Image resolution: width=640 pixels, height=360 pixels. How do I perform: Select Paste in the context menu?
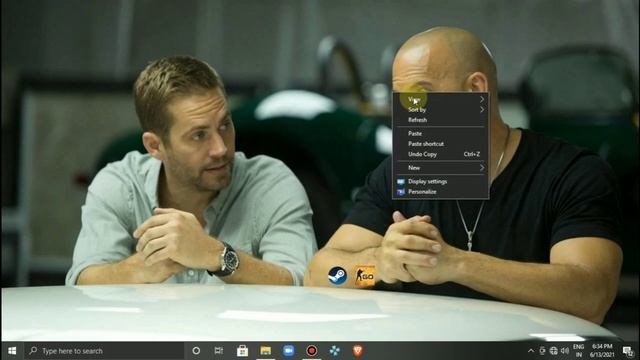click(x=440, y=133)
